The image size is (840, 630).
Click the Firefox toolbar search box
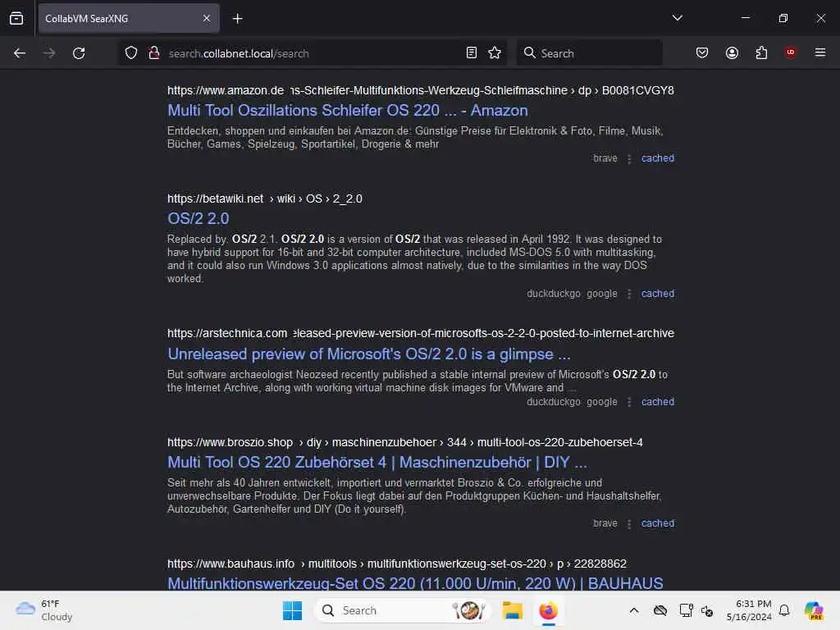[x=589, y=53]
